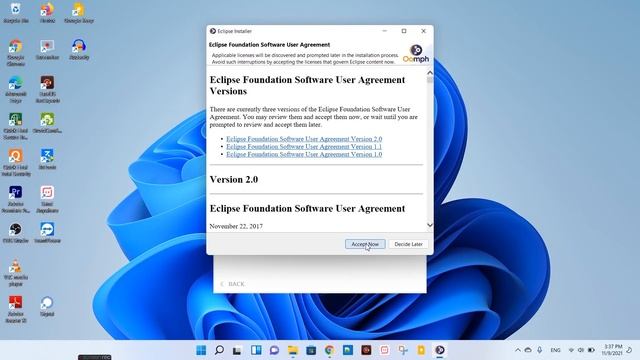Screen dimensions: 640x360
Task: Click the yellow note icon on taskbar
Action: click(421, 350)
